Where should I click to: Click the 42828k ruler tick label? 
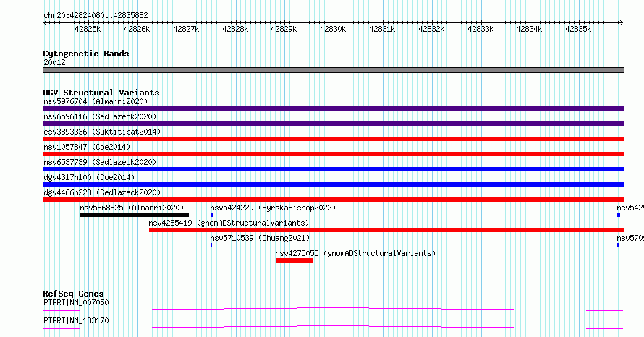tap(235, 29)
